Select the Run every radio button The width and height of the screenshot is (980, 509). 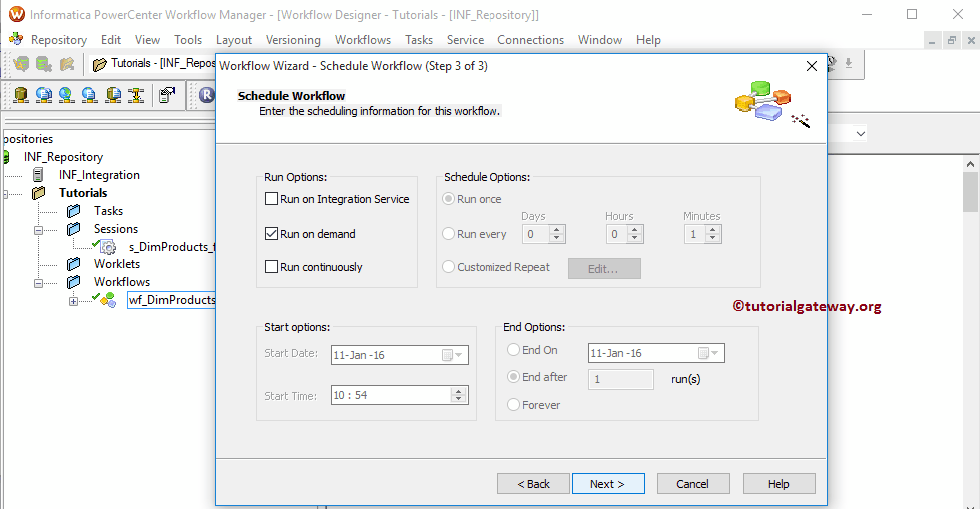(449, 233)
